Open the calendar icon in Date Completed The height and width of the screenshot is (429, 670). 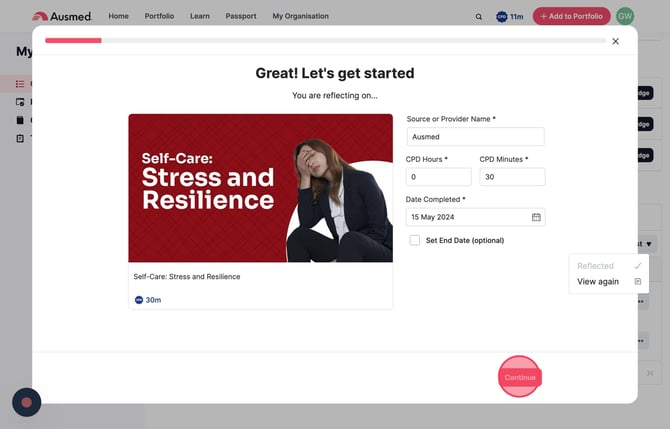pyautogui.click(x=536, y=217)
